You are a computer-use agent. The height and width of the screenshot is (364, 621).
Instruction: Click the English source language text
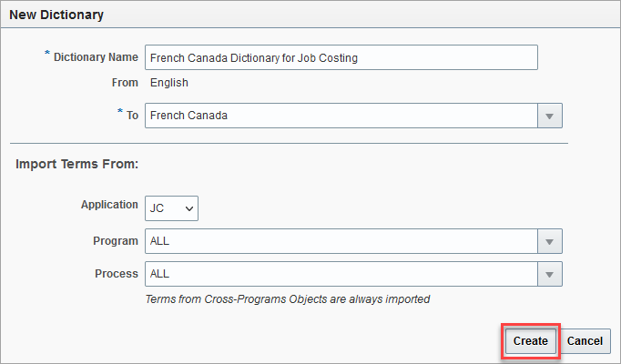[x=169, y=83]
